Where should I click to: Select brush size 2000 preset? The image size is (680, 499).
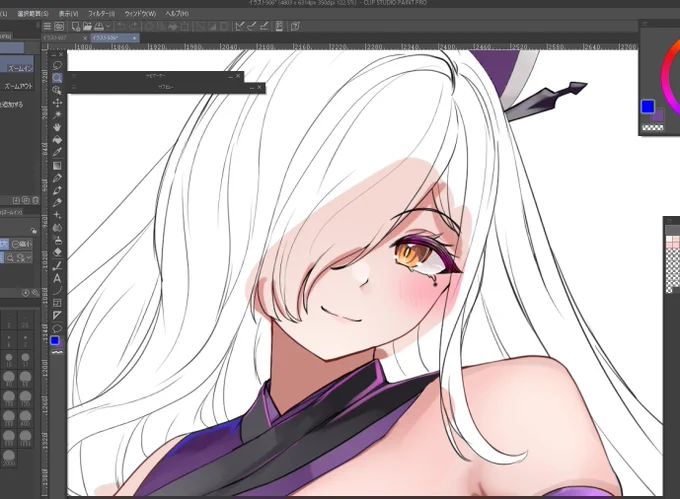coord(9,457)
